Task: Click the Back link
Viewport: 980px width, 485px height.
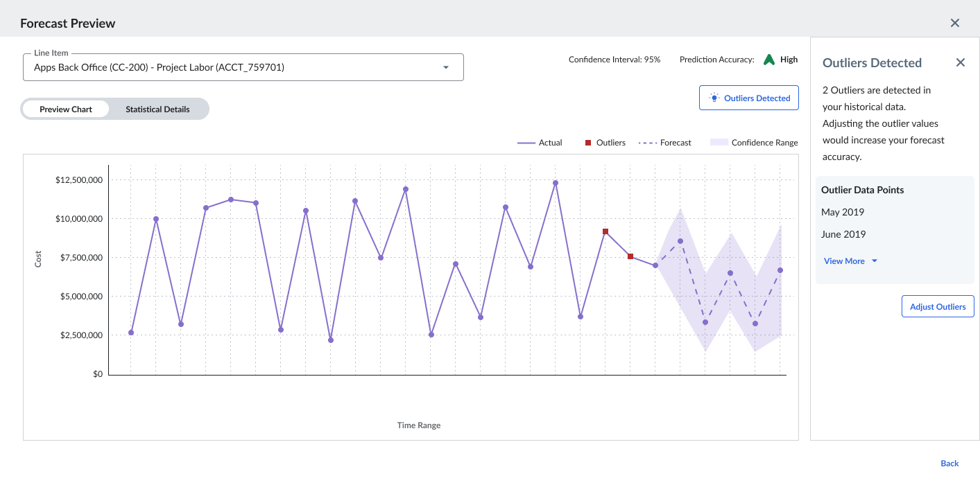Action: tap(949, 464)
